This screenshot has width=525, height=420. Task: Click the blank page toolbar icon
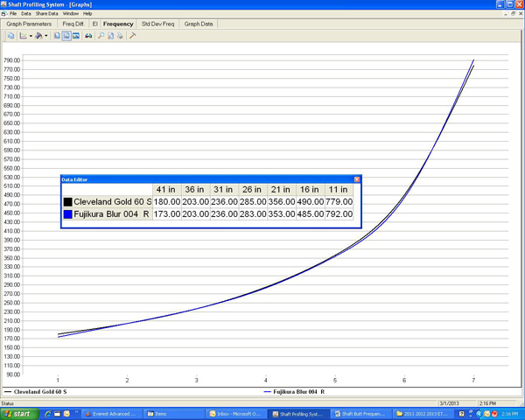pos(57,36)
